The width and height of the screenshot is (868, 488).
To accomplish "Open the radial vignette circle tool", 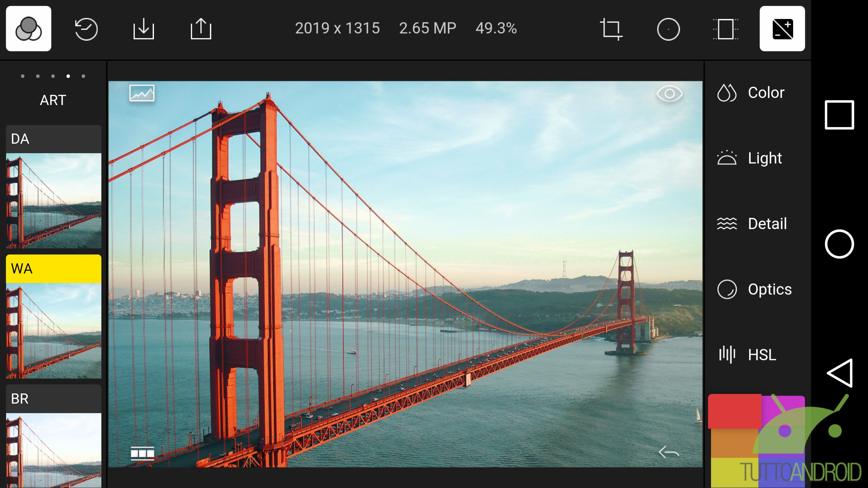I will [x=668, y=29].
